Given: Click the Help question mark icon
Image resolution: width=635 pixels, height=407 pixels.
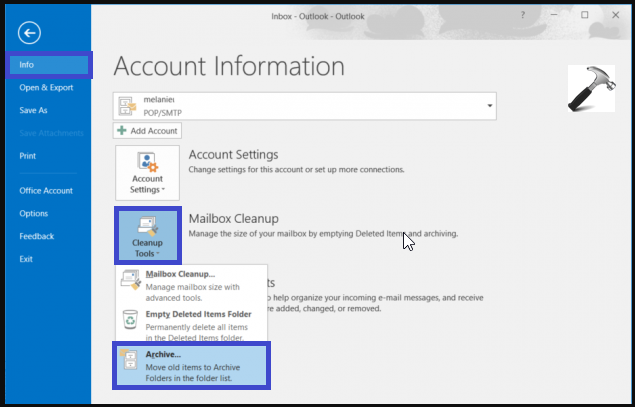Looking at the screenshot, I should 523,16.
